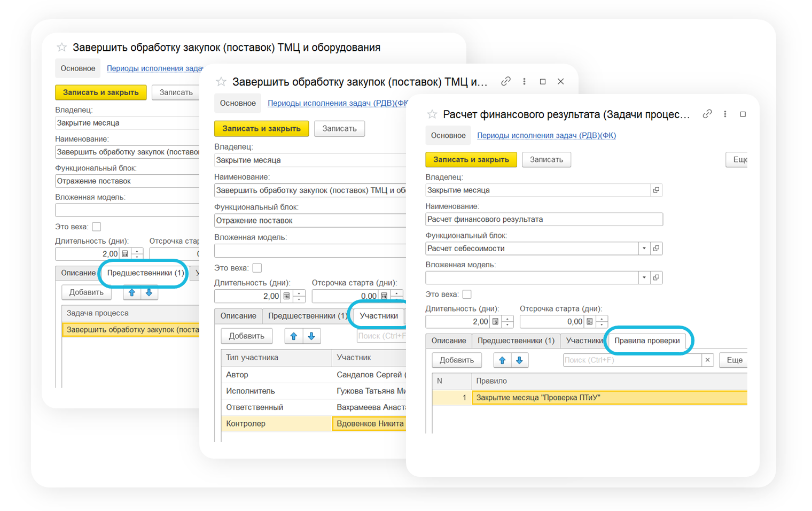
Task: Open three-dot menu in Расчет финансового результата title
Action: click(x=725, y=114)
